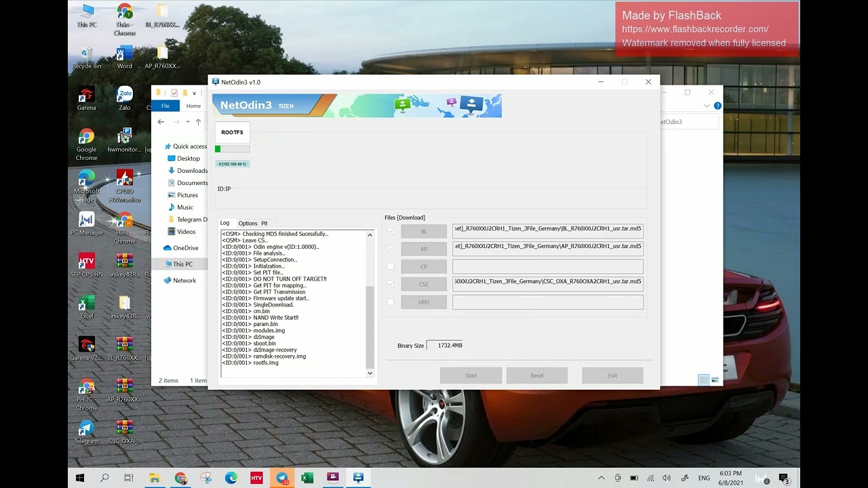Open the CSC_OXA archive on desktop
Screen dimensions: 868x488
pyautogui.click(x=125, y=431)
